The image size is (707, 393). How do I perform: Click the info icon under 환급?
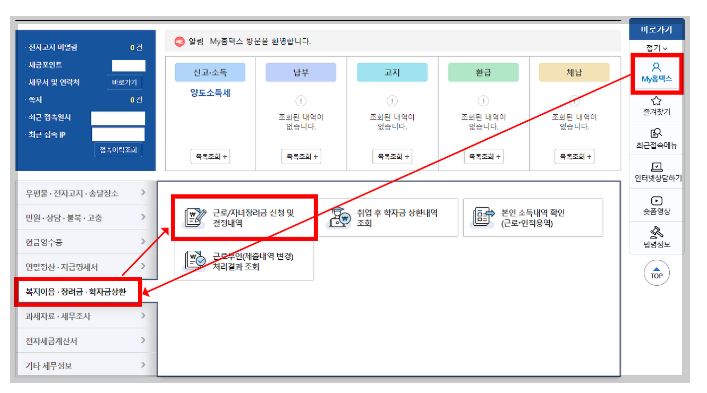pyautogui.click(x=483, y=101)
